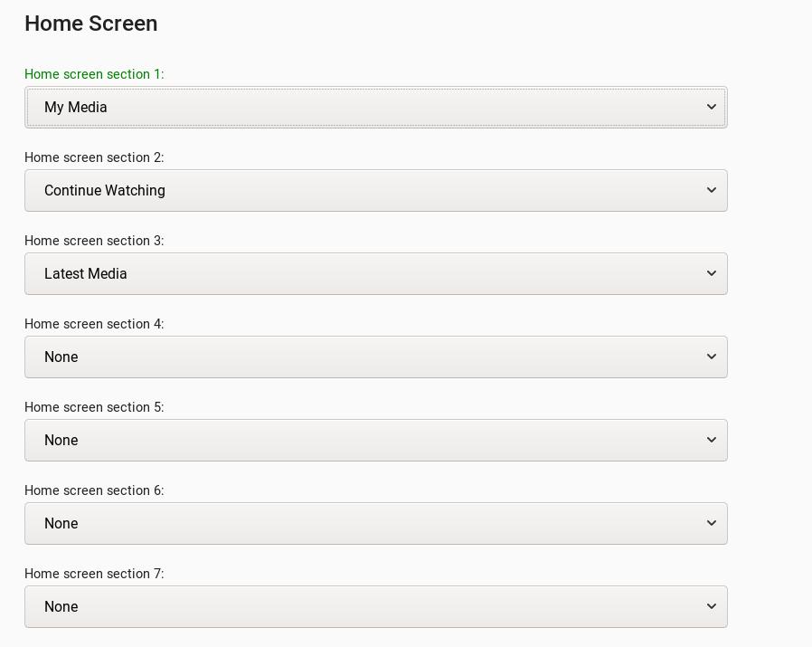The width and height of the screenshot is (812, 647).
Task: Click the chevron arrow in section 5 selector
Action: point(712,440)
